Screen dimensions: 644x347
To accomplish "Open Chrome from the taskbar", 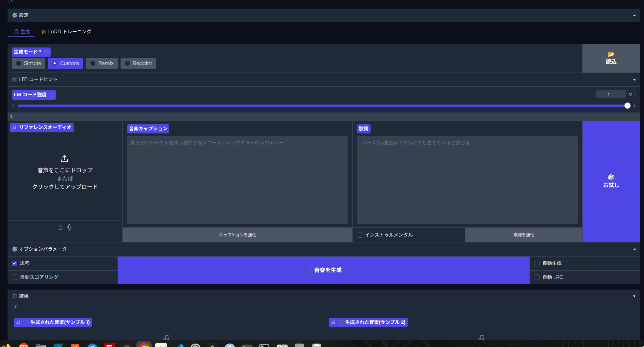I will coord(144,345).
